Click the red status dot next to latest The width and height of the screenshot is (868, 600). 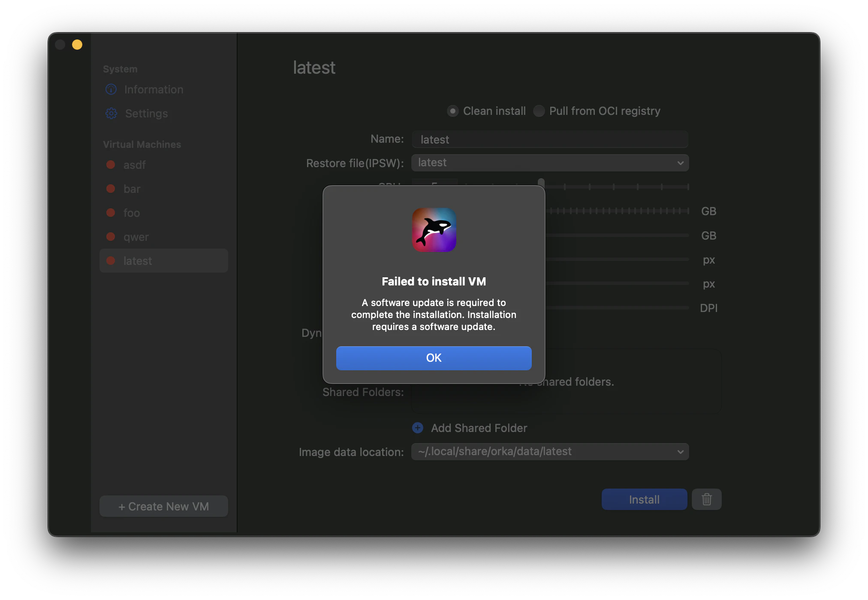111,261
